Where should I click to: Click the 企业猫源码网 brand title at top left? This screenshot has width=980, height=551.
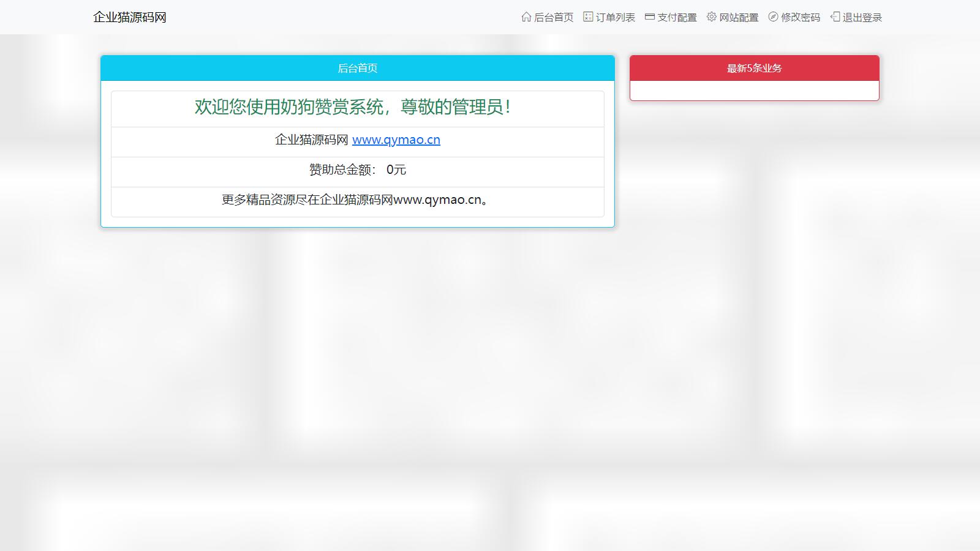click(130, 17)
